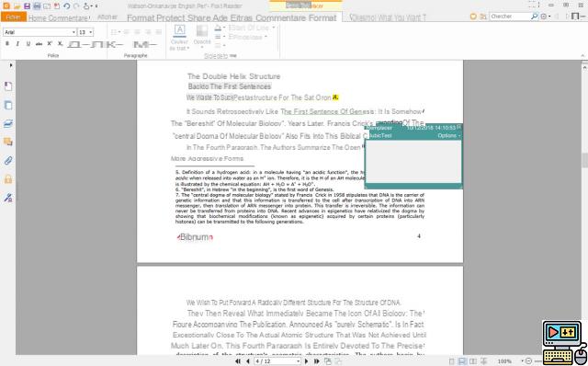Click the orange heart icon near search
The width and height of the screenshot is (588, 366).
click(x=473, y=17)
